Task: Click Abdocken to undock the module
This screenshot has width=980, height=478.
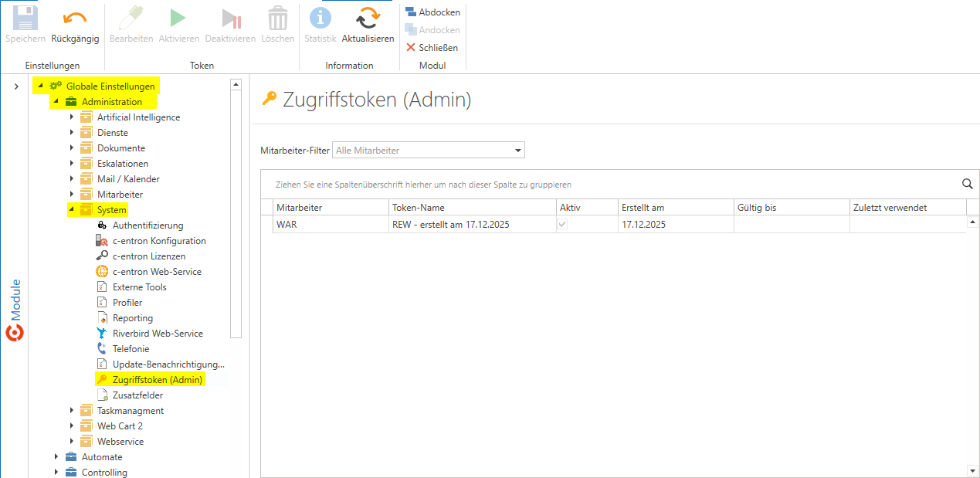Action: coord(432,12)
